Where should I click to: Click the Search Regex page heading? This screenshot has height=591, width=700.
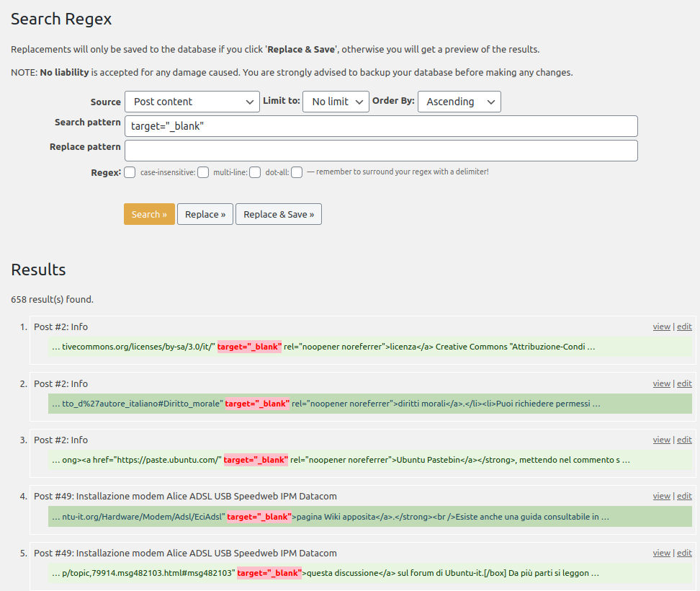tap(61, 19)
